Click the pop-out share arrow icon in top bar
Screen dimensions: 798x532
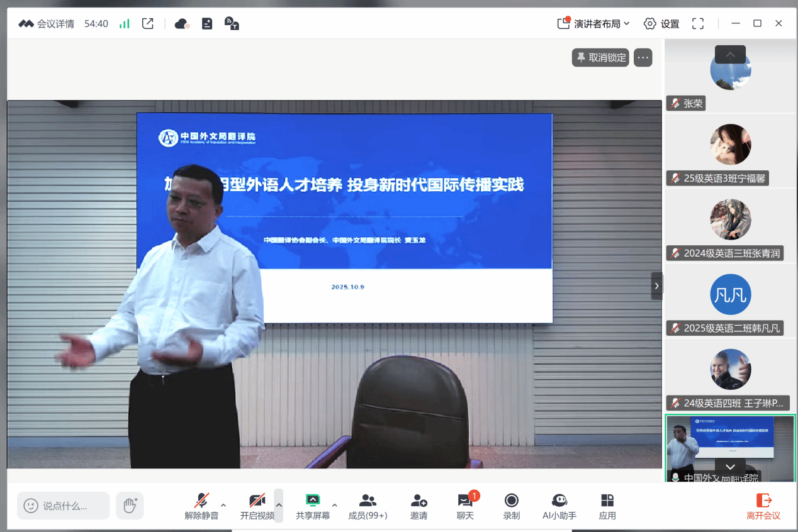148,24
